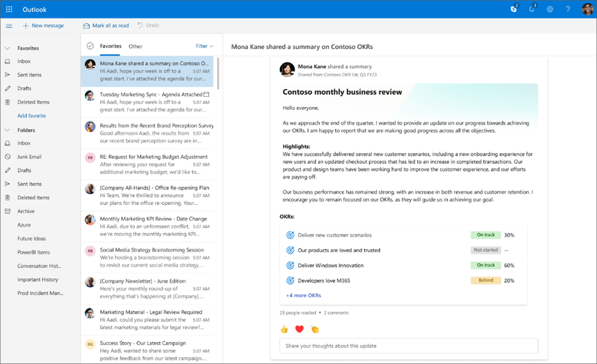Compose a New message
The width and height of the screenshot is (597, 364).
pyautogui.click(x=43, y=26)
